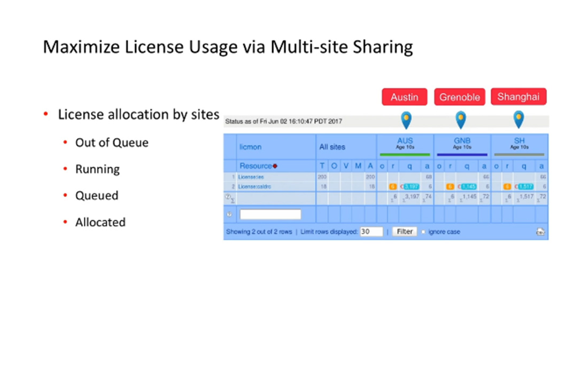Click the All sites header
588x375 pixels.
pos(332,147)
